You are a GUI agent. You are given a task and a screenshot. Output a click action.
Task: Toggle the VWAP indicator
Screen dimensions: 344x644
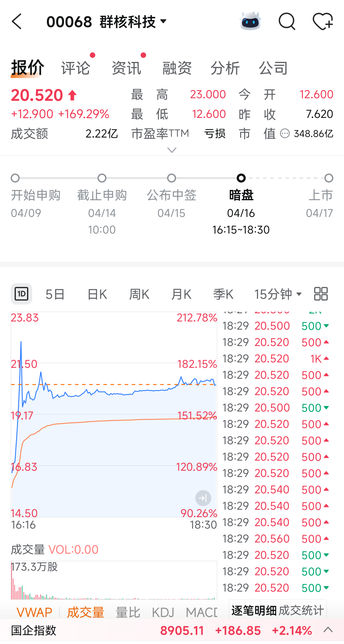(34, 612)
